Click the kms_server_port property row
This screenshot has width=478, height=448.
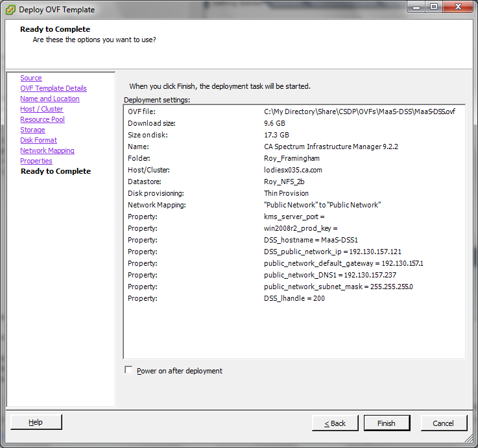[294, 217]
